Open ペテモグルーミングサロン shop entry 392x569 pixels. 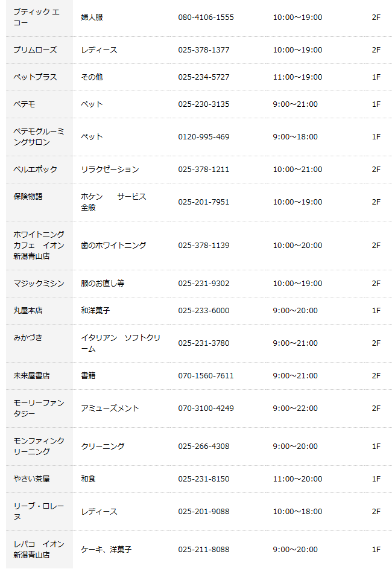(39, 137)
